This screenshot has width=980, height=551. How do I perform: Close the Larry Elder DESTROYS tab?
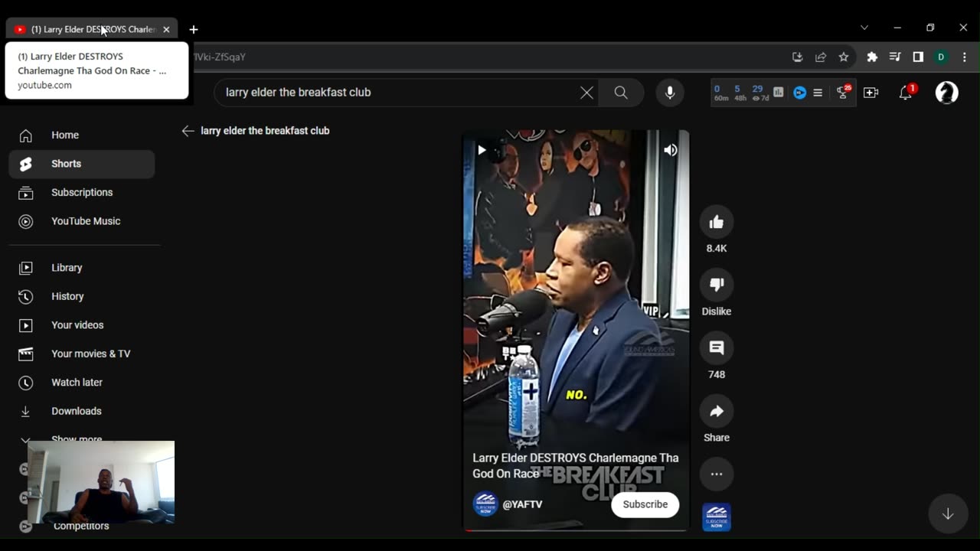[166, 29]
